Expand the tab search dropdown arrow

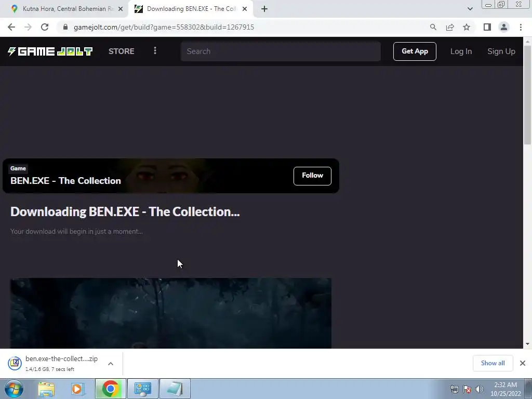pyautogui.click(x=470, y=9)
